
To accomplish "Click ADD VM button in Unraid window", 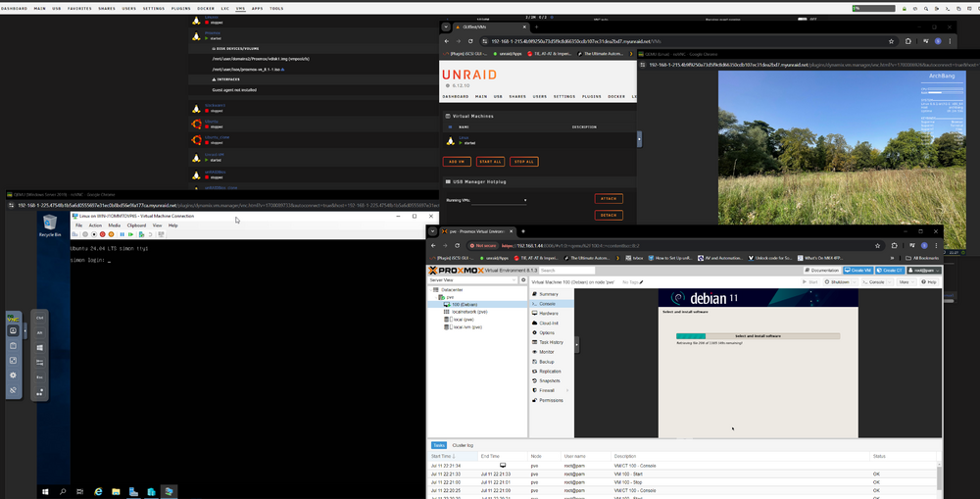I will pyautogui.click(x=457, y=162).
